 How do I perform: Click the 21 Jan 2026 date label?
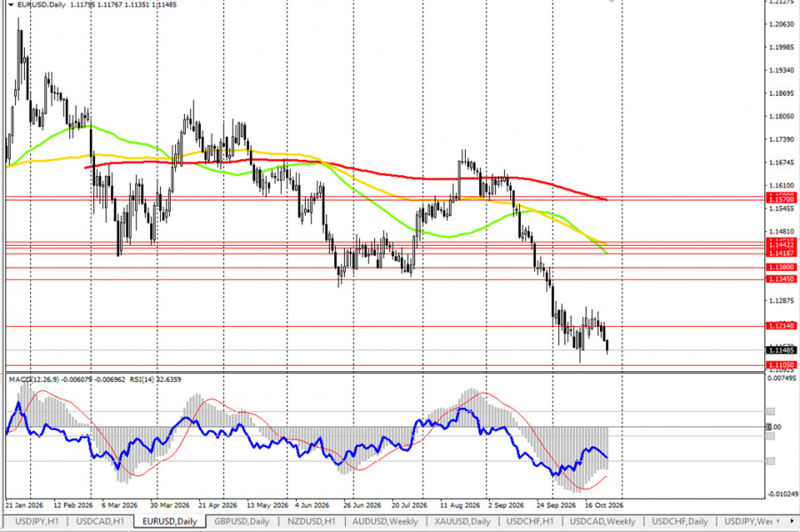coord(25,505)
